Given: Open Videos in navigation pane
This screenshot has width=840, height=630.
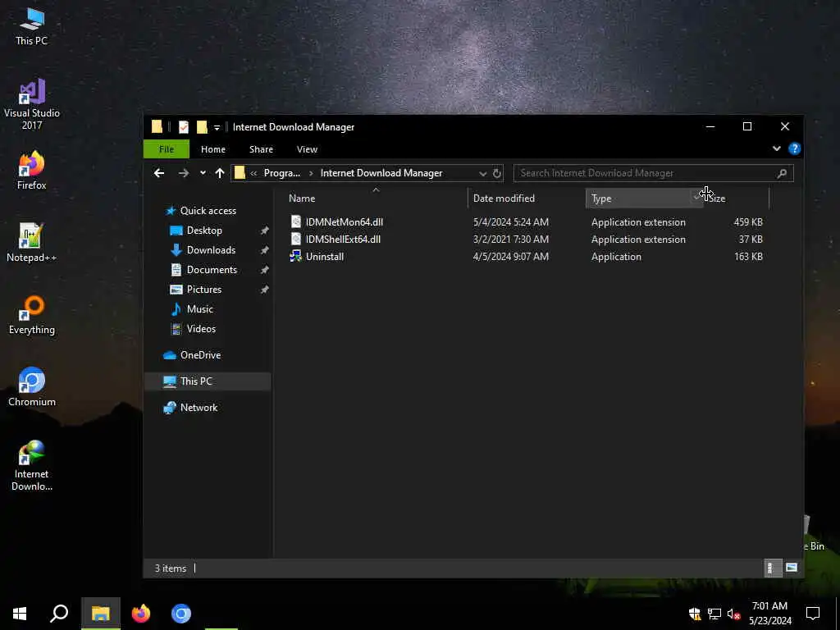Looking at the screenshot, I should (x=201, y=329).
